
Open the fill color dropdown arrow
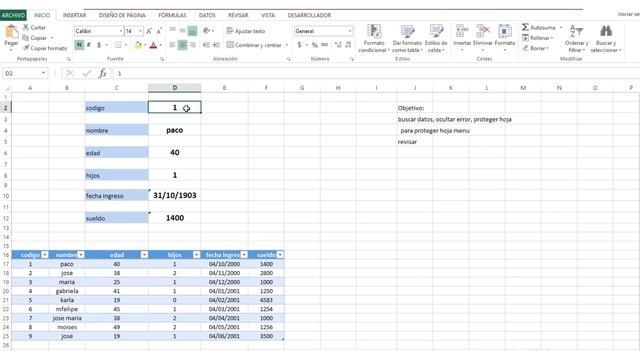tap(145, 45)
